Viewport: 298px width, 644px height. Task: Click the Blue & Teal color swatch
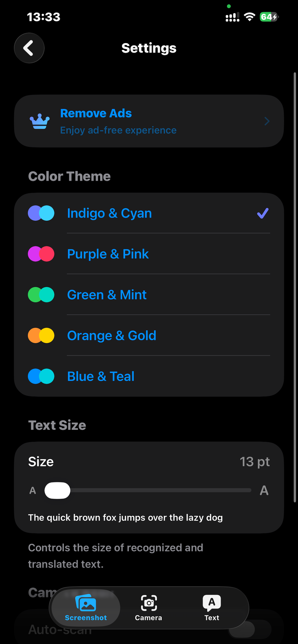point(41,376)
